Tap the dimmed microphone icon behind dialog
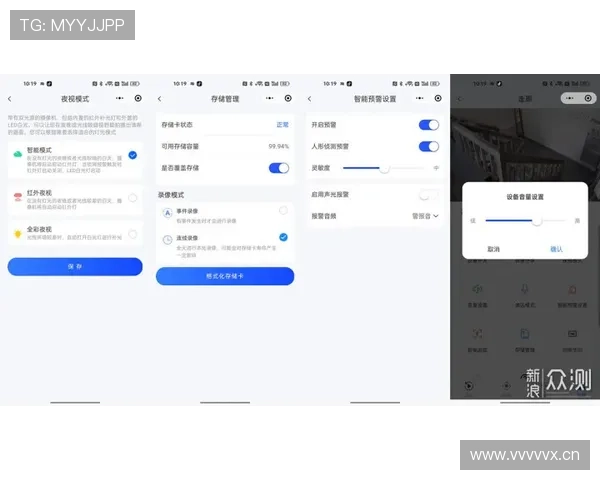 [x=525, y=289]
